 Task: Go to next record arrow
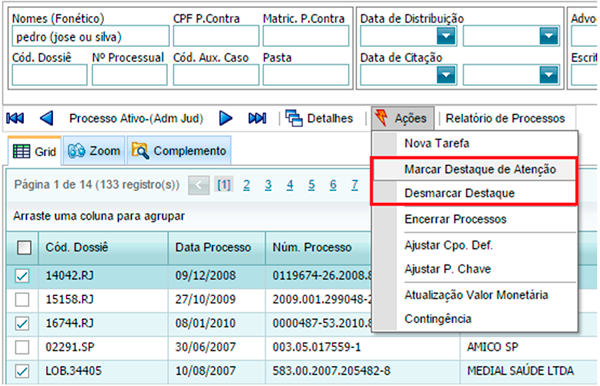[x=225, y=118]
